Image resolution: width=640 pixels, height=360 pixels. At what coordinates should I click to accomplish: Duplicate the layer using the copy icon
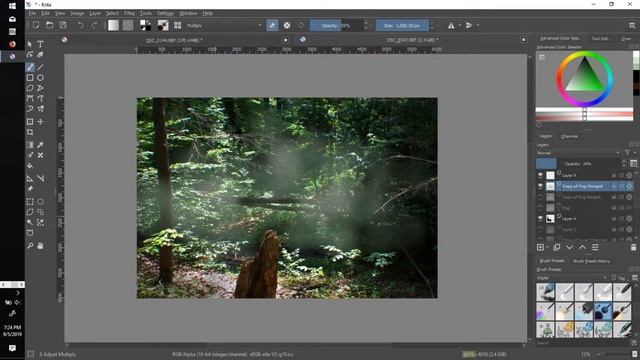click(556, 247)
